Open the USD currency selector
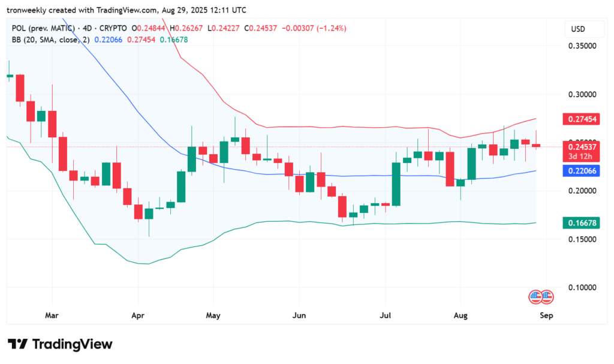Screen dimensions: 614x364 578,29
